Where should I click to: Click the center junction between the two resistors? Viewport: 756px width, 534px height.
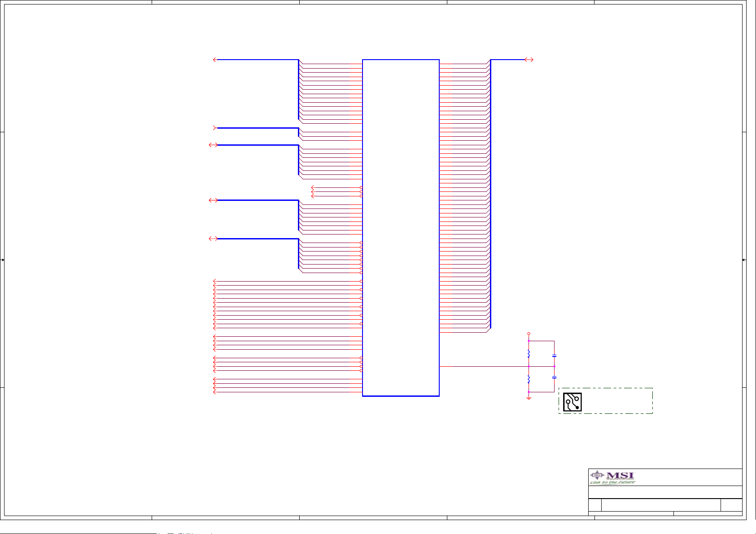[529, 366]
